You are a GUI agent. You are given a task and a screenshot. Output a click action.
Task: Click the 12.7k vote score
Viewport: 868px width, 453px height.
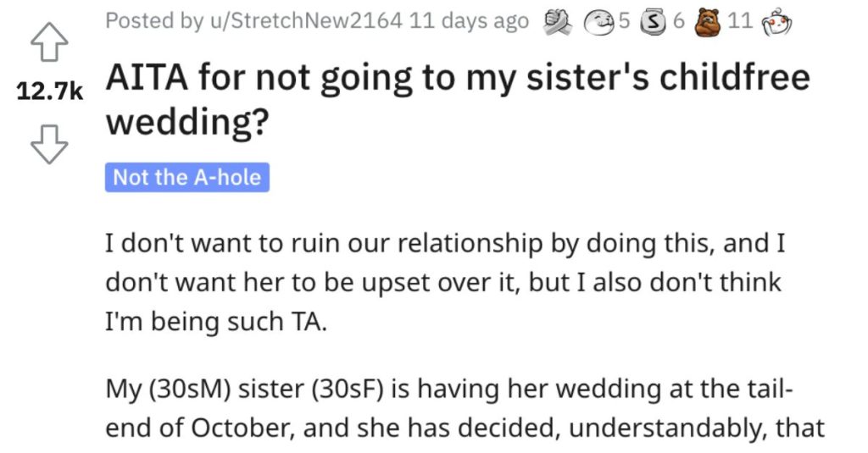[x=50, y=93]
